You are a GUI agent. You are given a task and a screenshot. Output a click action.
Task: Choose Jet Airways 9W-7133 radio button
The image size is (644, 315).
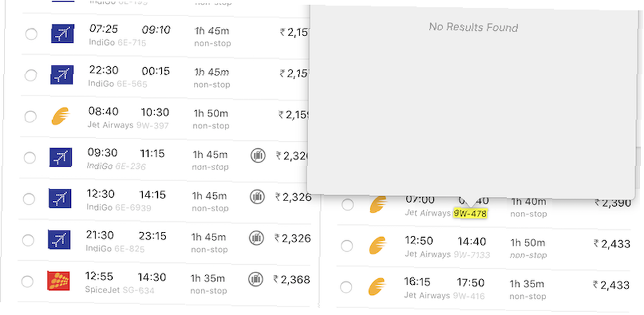346,246
